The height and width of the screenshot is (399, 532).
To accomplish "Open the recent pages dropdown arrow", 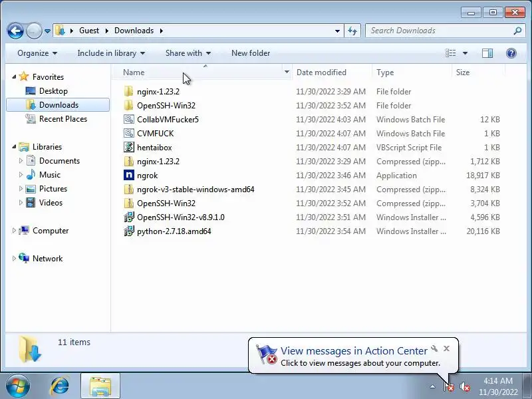I will [x=47, y=31].
